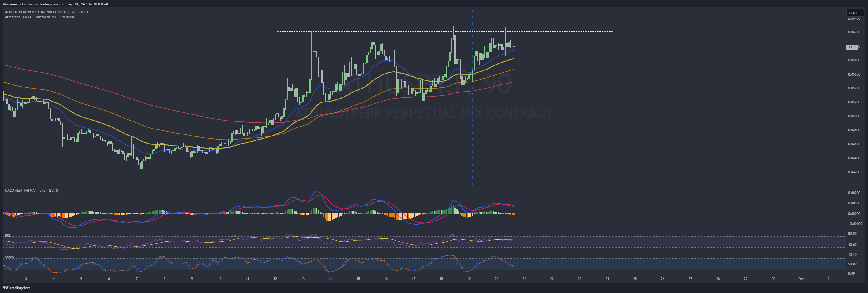Click date label 20 on time axis

pos(496,279)
